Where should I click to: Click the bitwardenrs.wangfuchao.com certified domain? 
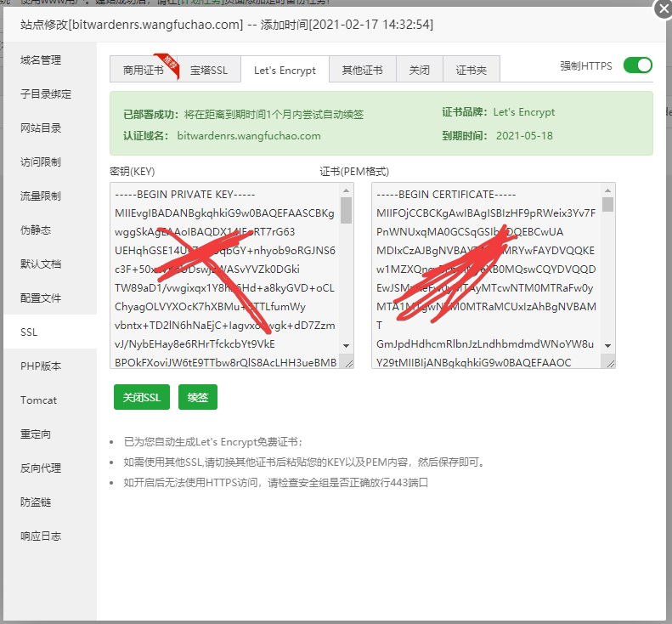click(249, 136)
